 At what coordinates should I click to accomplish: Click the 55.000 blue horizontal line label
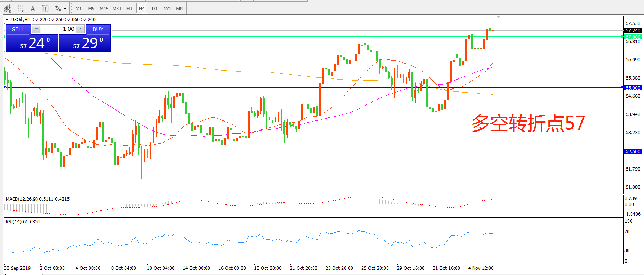coord(632,88)
